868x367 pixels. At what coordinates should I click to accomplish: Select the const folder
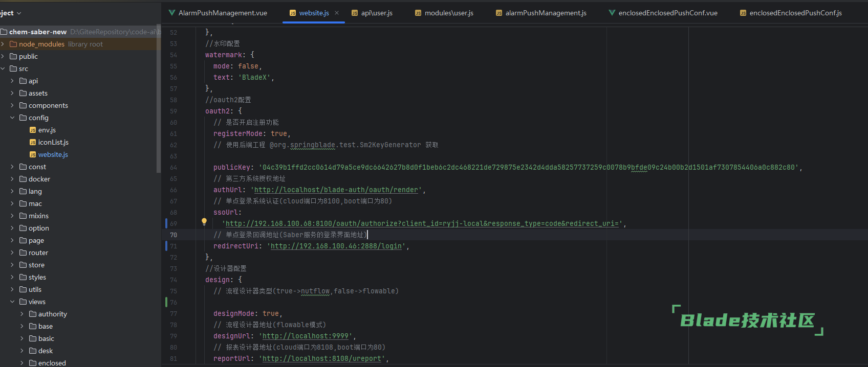pos(37,167)
